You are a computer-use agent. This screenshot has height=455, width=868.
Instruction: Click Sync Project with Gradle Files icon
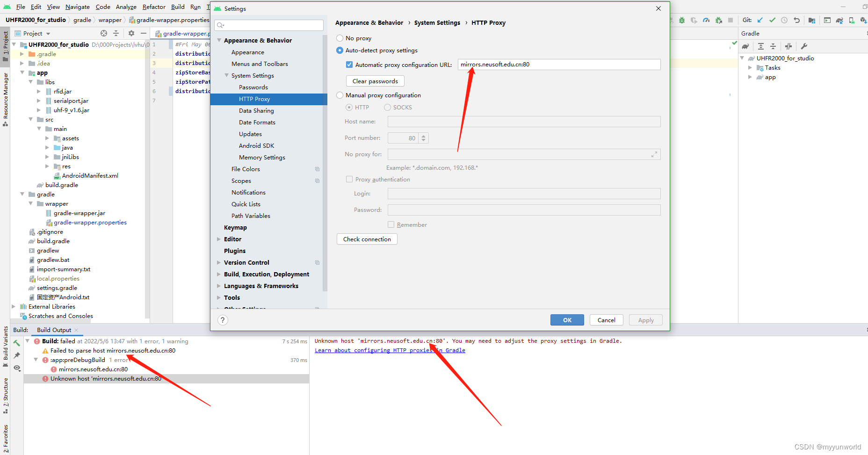tap(839, 20)
